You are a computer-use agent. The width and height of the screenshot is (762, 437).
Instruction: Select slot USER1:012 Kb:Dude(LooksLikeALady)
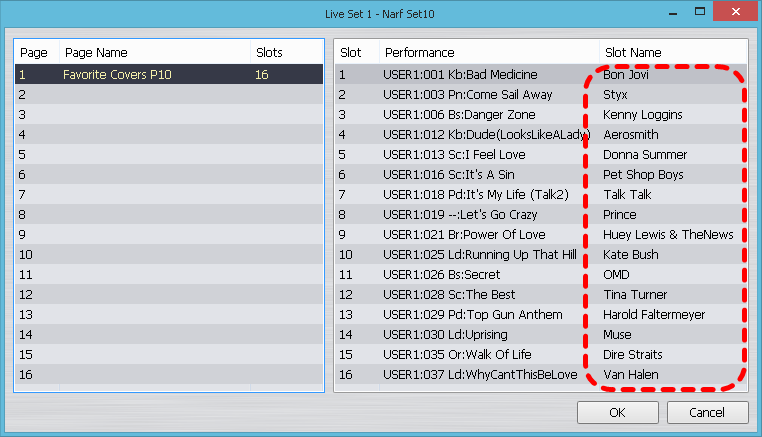click(541, 134)
